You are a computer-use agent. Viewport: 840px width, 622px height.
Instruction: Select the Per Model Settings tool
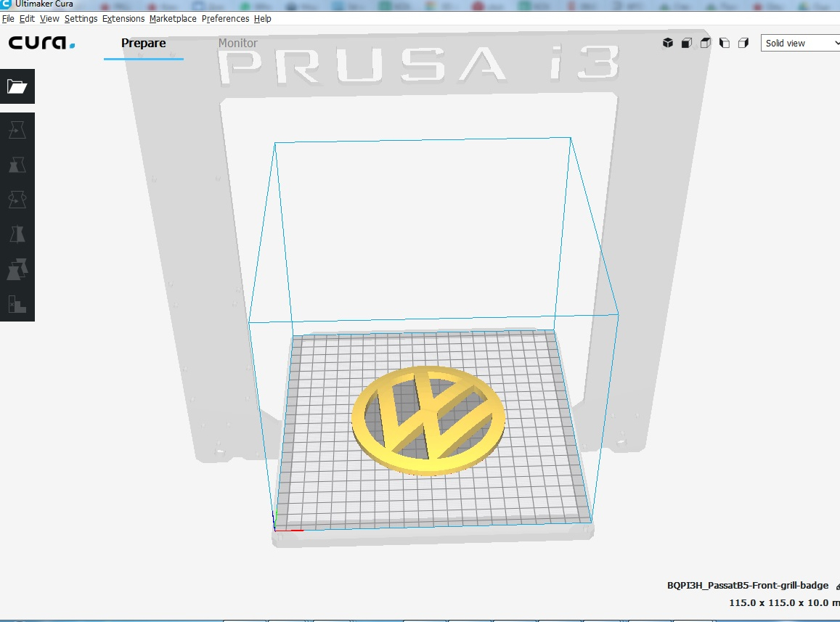coord(17,269)
